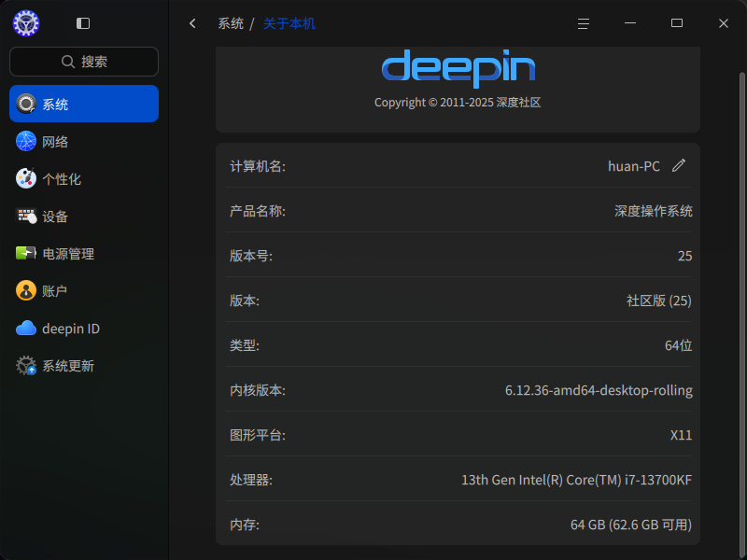Select the computer name huan-PC
Image resolution: width=747 pixels, height=560 pixels.
click(634, 166)
